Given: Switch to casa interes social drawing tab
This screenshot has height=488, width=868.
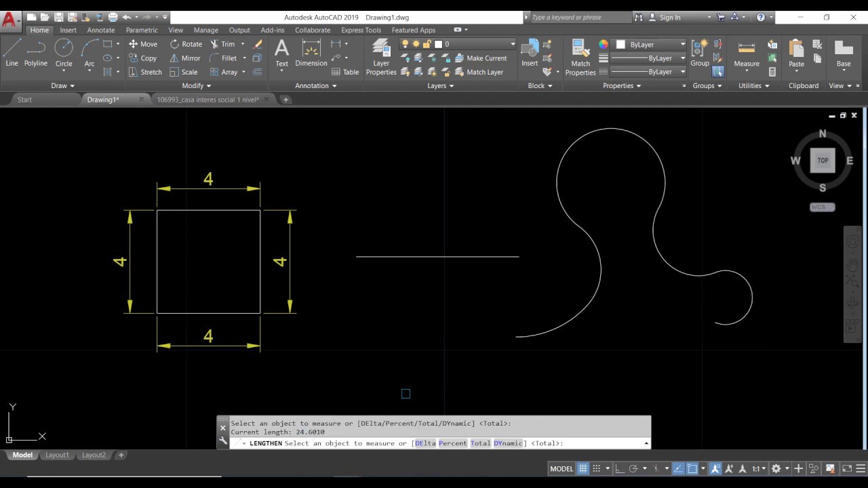Looking at the screenshot, I should (x=208, y=100).
